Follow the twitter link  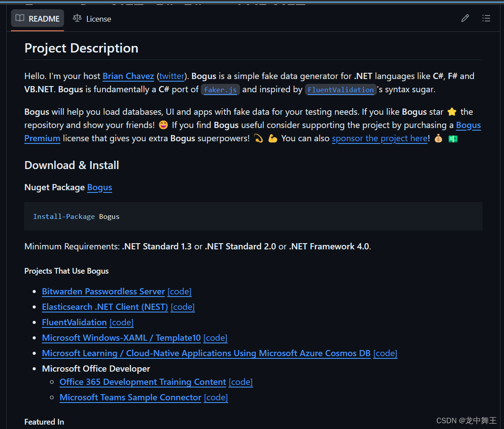[172, 76]
